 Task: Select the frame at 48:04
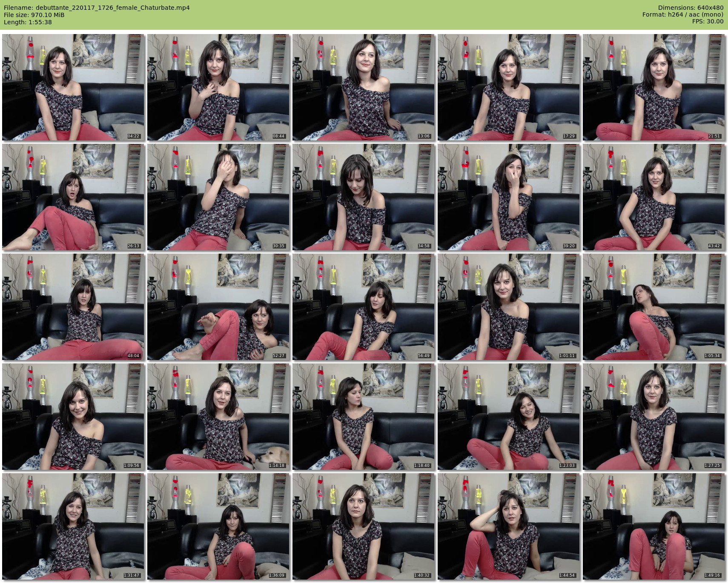point(73,307)
